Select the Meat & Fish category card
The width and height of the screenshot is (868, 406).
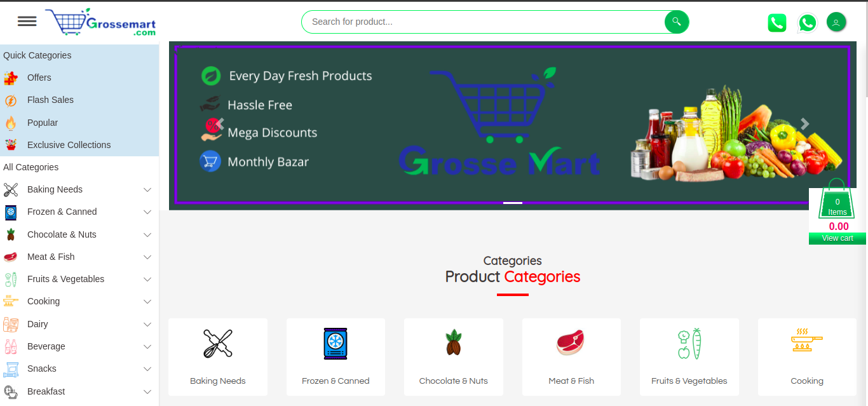pos(571,357)
